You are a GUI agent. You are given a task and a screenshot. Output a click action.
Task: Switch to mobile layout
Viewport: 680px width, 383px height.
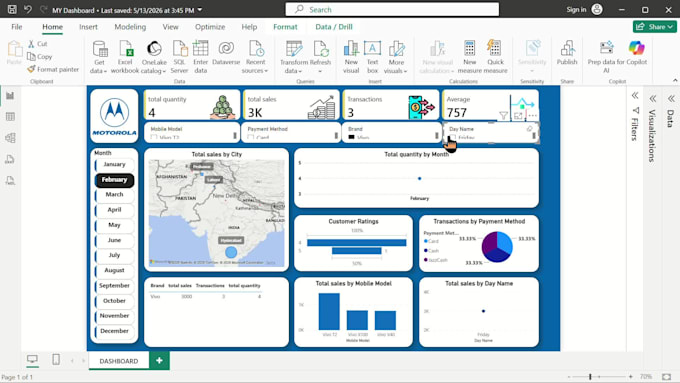coord(56,360)
